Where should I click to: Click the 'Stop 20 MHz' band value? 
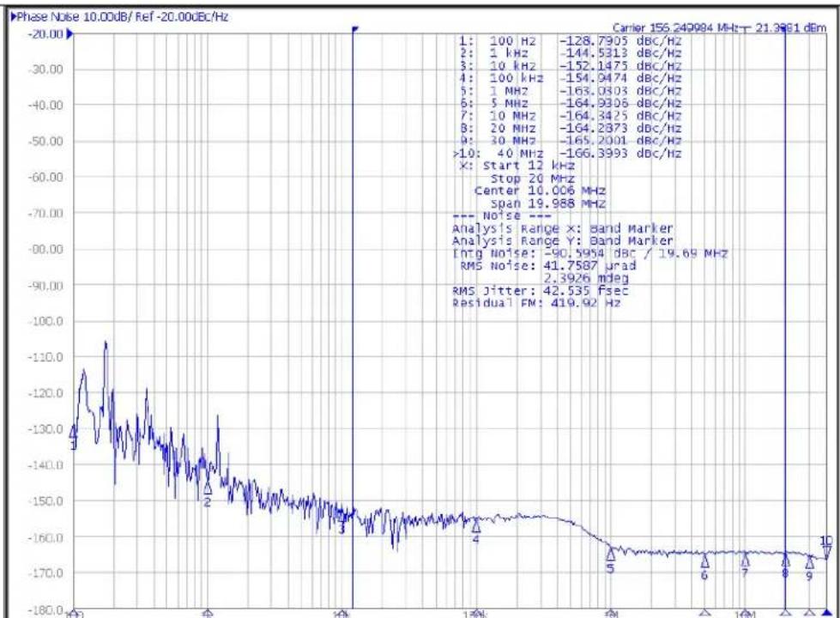point(533,179)
